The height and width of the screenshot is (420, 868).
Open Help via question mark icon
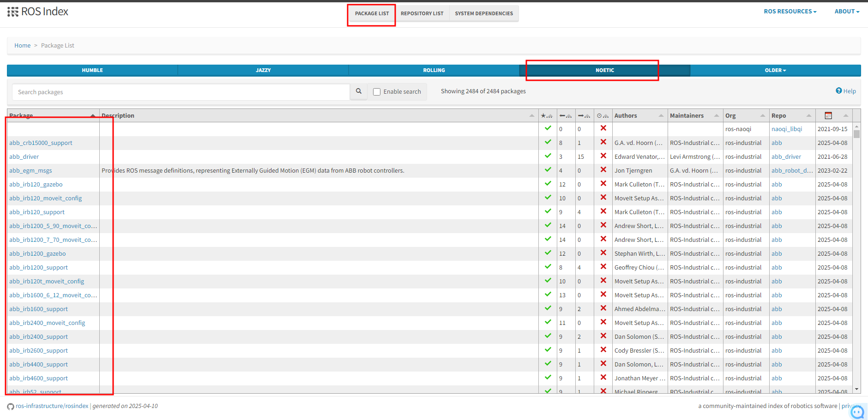(x=839, y=90)
